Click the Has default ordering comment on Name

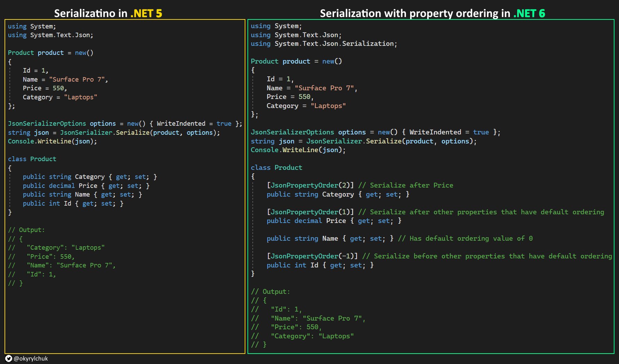pyautogui.click(x=466, y=238)
